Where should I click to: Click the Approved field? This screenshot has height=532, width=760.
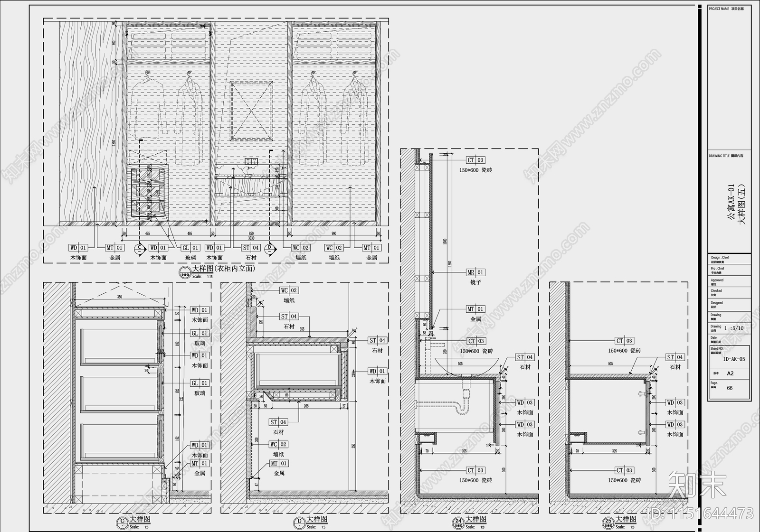pyautogui.click(x=729, y=281)
